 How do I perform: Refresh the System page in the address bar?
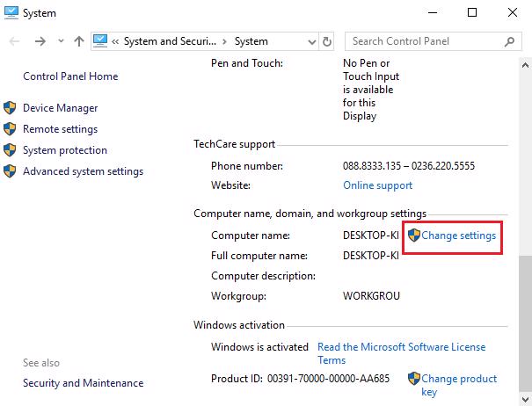(328, 41)
